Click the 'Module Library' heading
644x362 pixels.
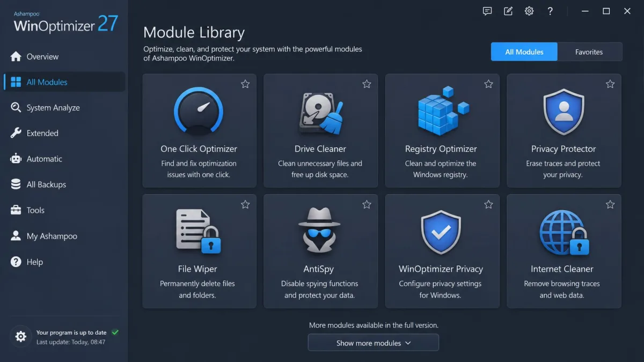pyautogui.click(x=194, y=33)
